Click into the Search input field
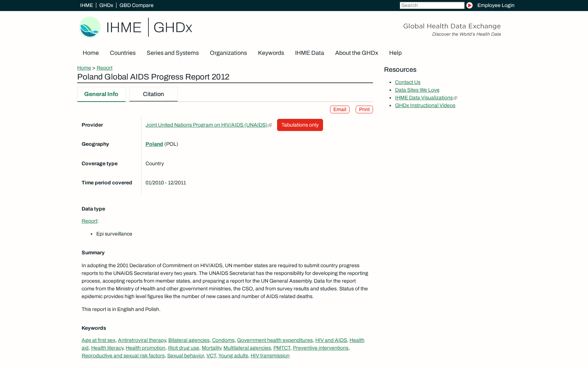This screenshot has height=368, width=588. 432,5
